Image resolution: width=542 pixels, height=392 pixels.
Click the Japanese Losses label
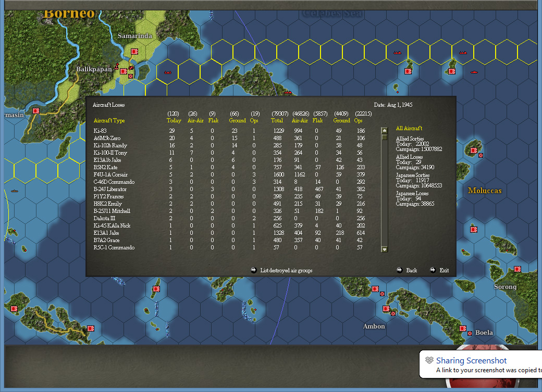tap(412, 194)
